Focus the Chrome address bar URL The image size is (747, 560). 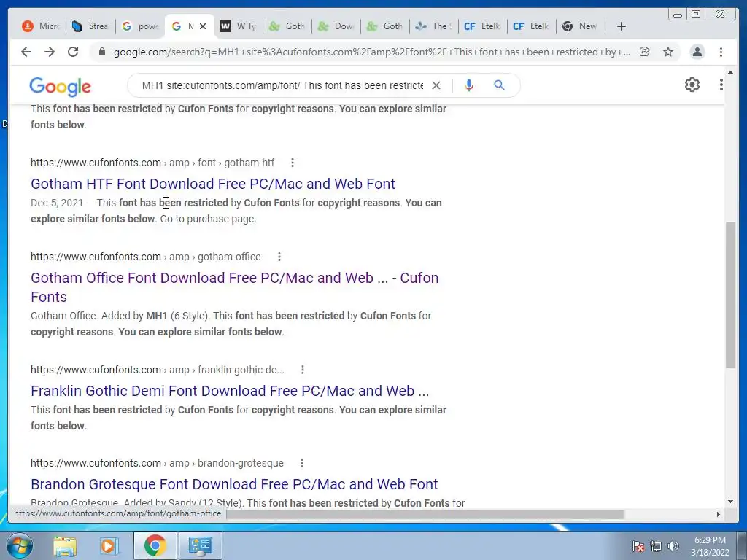coord(371,52)
